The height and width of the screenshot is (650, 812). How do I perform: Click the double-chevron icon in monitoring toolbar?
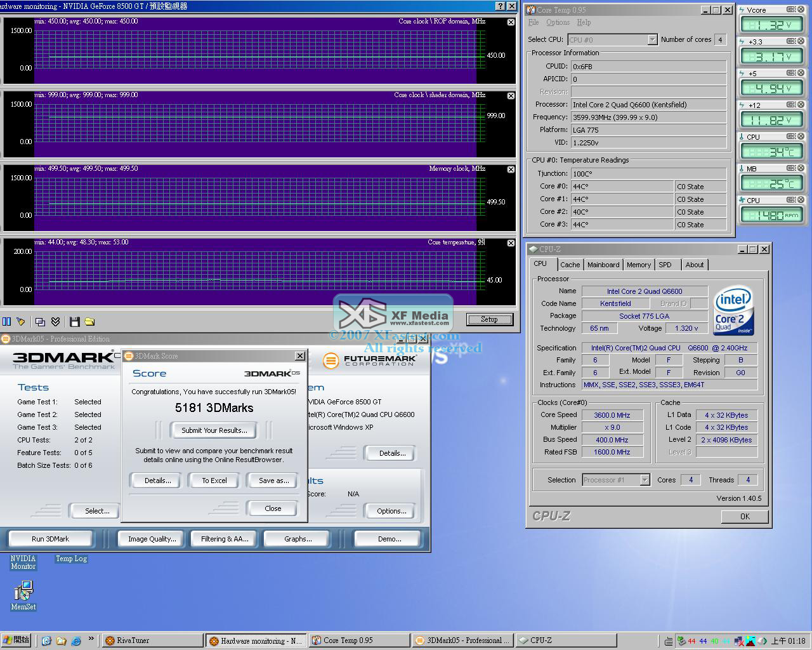[x=56, y=322]
